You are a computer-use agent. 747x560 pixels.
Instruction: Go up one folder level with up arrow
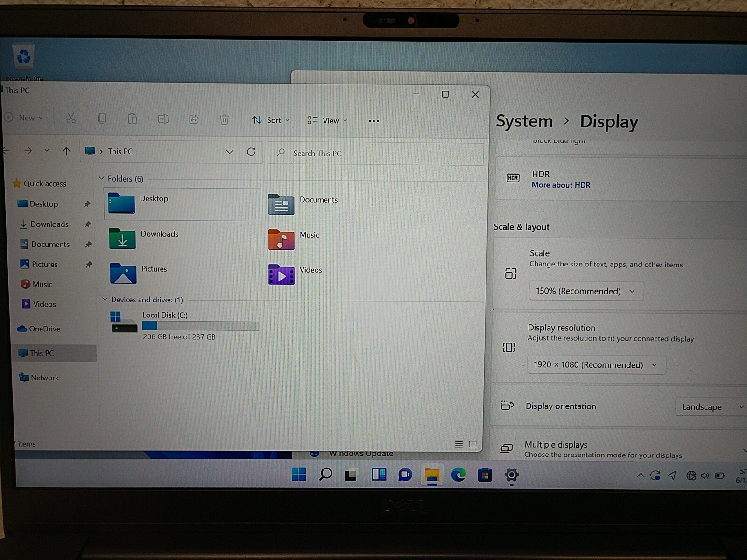click(66, 151)
